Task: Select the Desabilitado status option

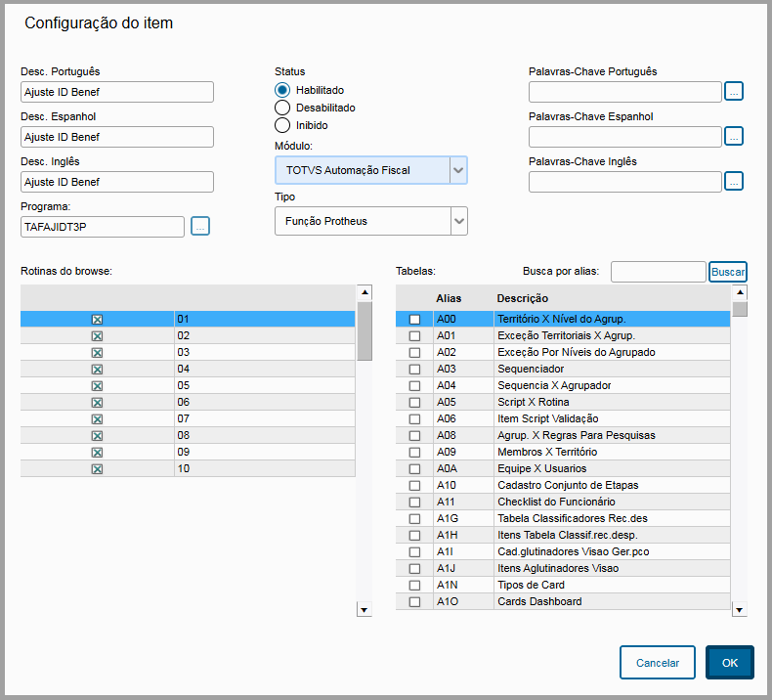Action: 282,108
